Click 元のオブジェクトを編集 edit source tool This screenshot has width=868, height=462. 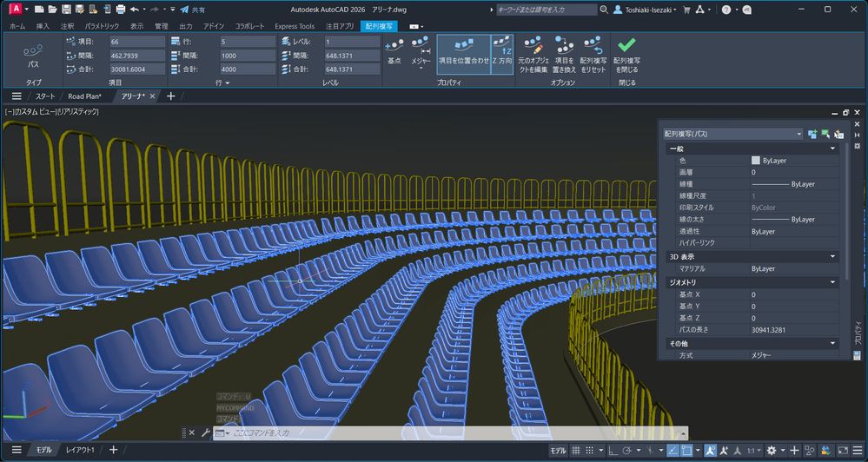point(533,55)
